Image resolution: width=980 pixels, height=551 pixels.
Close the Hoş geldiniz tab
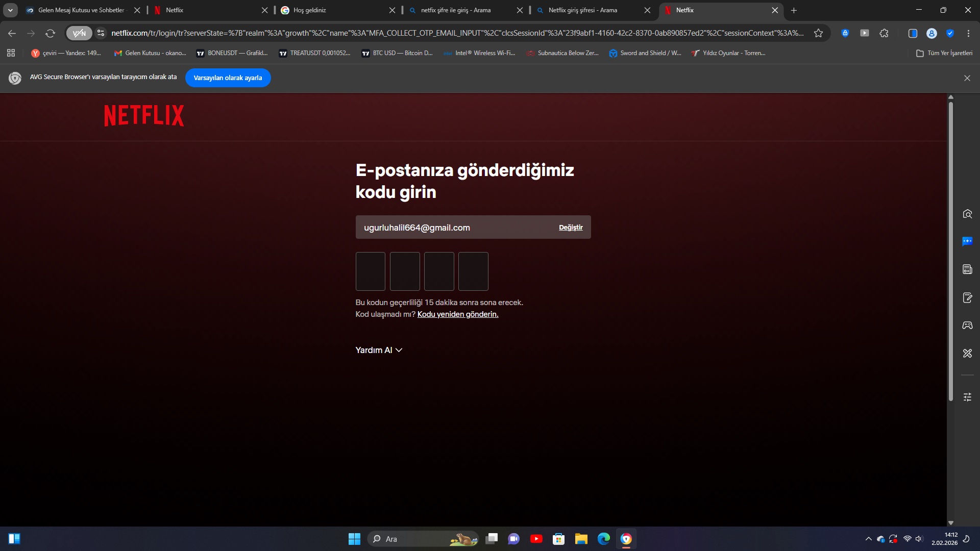tap(392, 10)
